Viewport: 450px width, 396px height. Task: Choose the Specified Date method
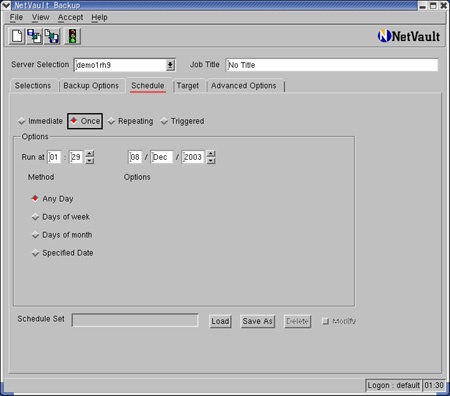(x=62, y=253)
